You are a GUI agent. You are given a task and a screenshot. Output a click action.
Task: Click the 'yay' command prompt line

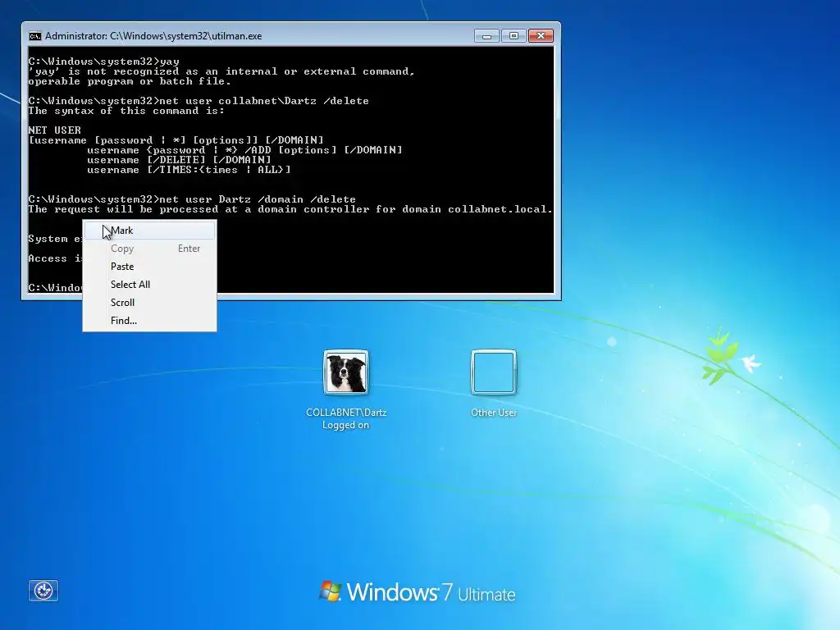coord(104,62)
